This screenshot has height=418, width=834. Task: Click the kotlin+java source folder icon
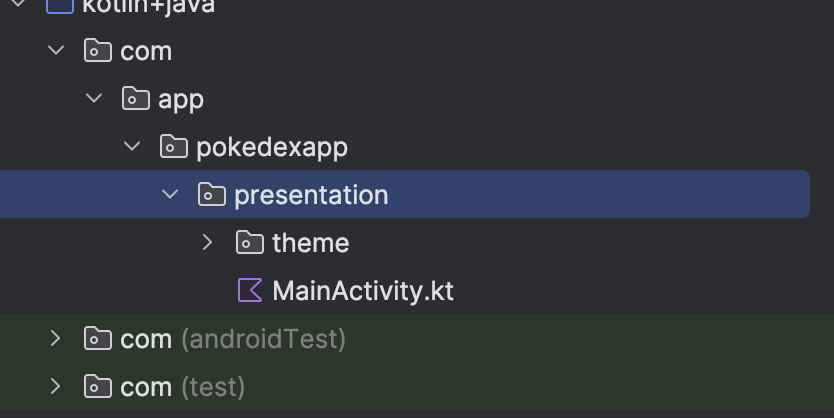[x=60, y=6]
